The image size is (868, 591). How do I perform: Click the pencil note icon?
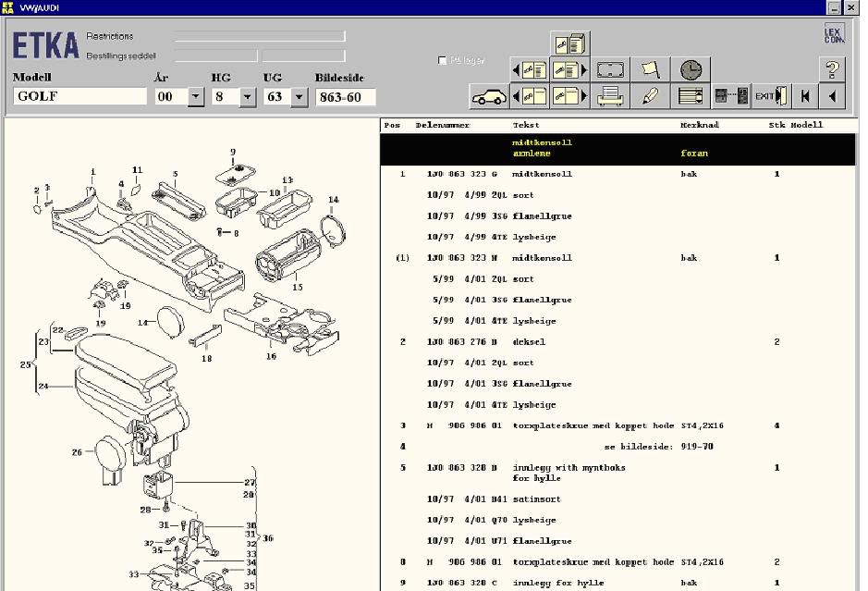[651, 96]
